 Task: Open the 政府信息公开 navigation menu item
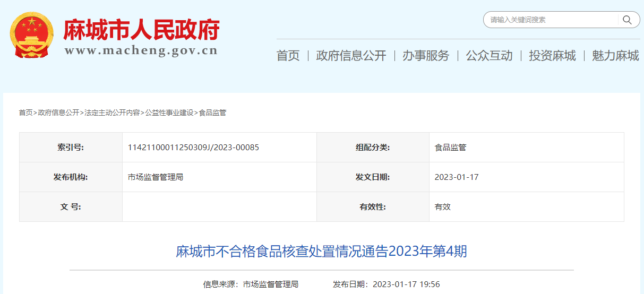[351, 55]
